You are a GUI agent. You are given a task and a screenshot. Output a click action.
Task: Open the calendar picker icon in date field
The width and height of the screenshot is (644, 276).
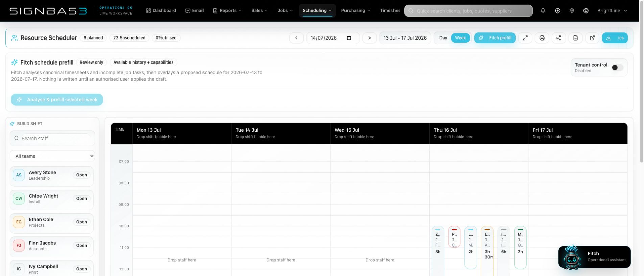[x=349, y=38]
